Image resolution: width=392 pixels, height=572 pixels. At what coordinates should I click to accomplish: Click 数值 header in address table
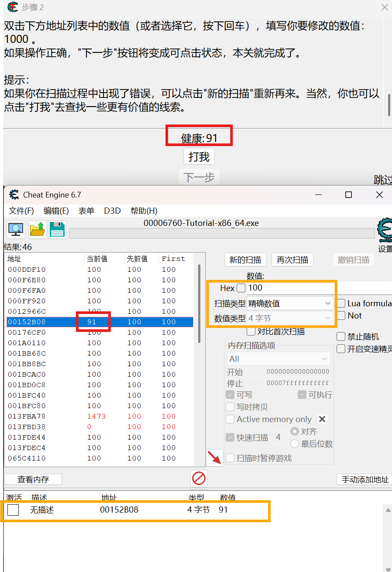coord(227,498)
